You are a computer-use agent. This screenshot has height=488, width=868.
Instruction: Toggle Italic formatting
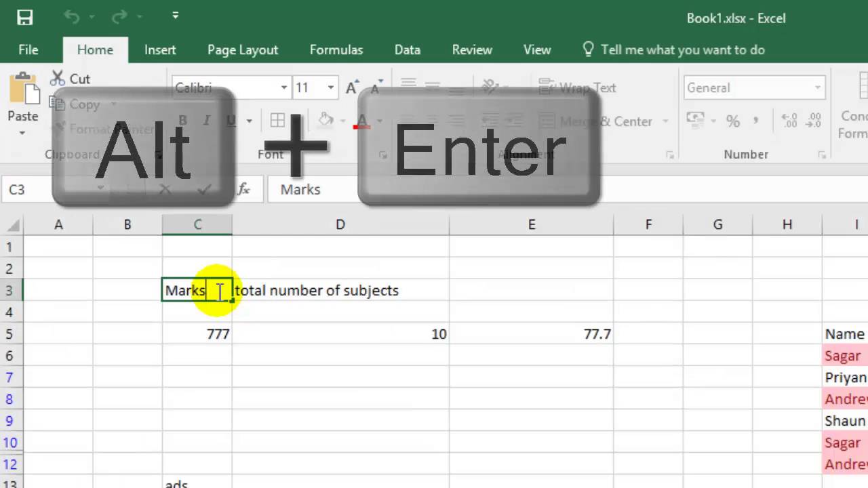pos(207,121)
